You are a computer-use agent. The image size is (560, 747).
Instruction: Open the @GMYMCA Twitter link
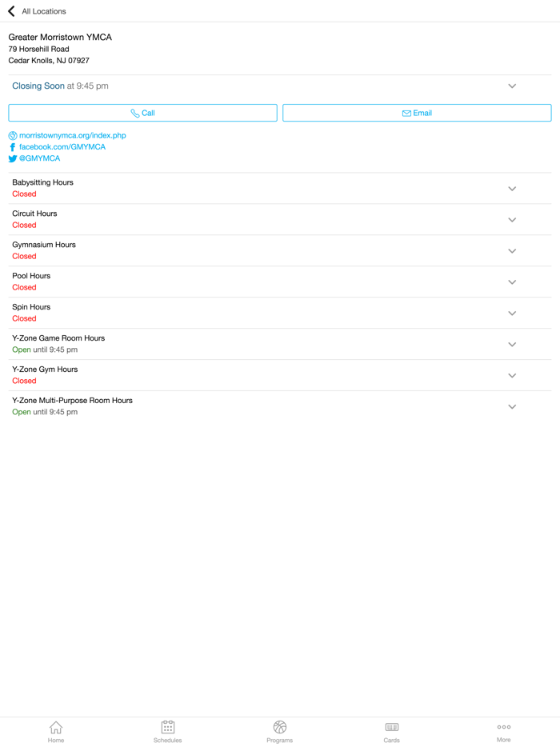[x=39, y=158]
